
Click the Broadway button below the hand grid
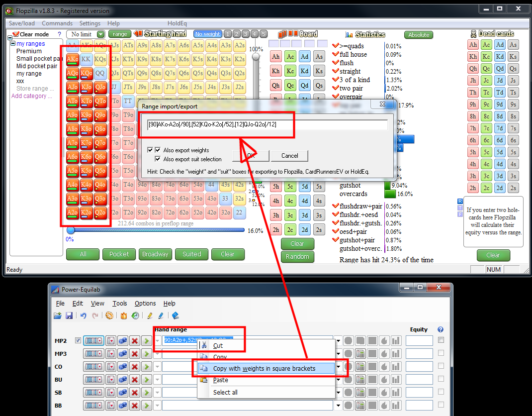[155, 254]
